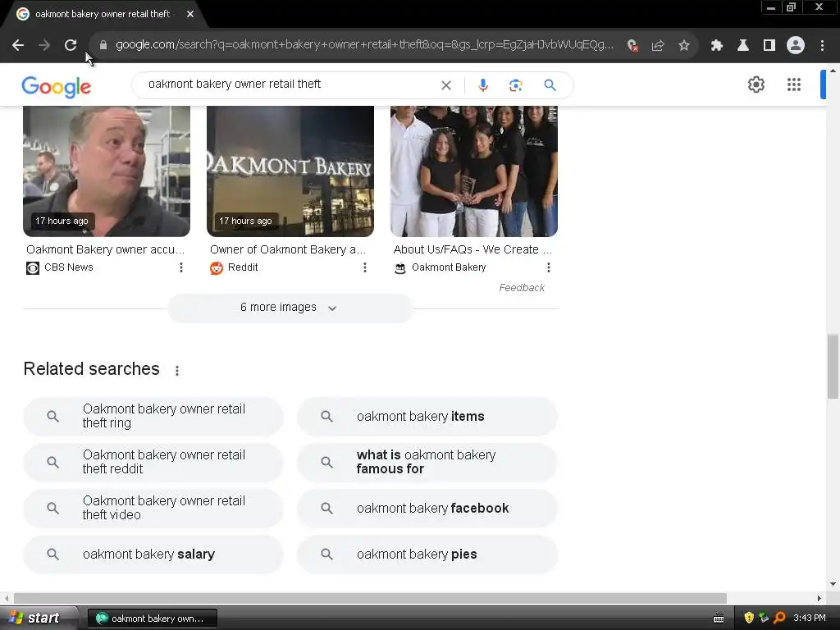The height and width of the screenshot is (630, 840).
Task: Click the vertical scrollbar thumb
Action: pos(833,367)
